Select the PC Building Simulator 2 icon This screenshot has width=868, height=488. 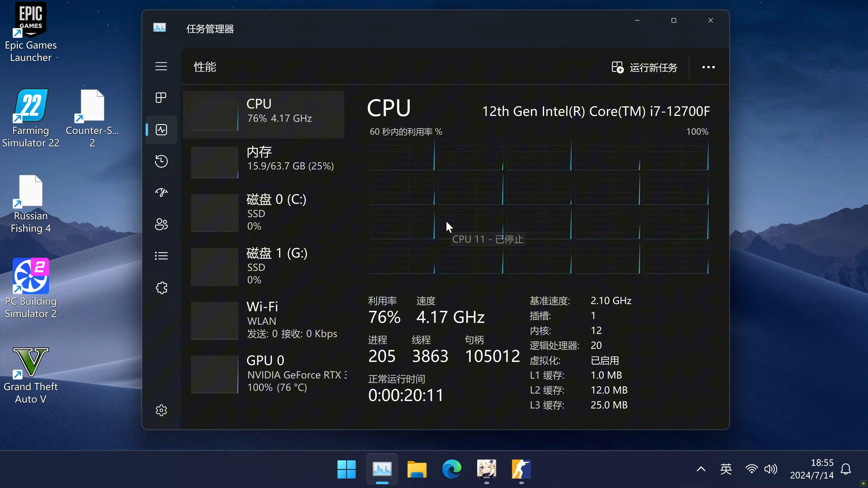pyautogui.click(x=31, y=289)
